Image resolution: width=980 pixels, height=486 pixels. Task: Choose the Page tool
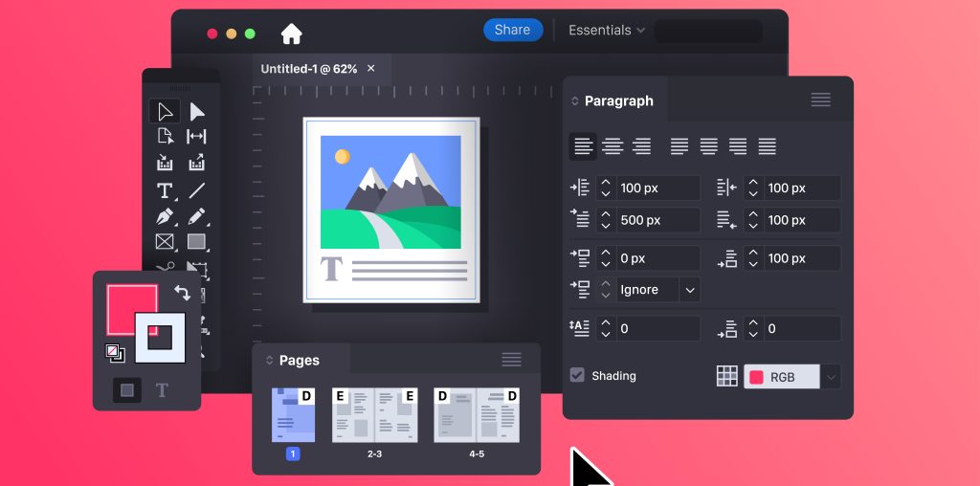point(165,136)
